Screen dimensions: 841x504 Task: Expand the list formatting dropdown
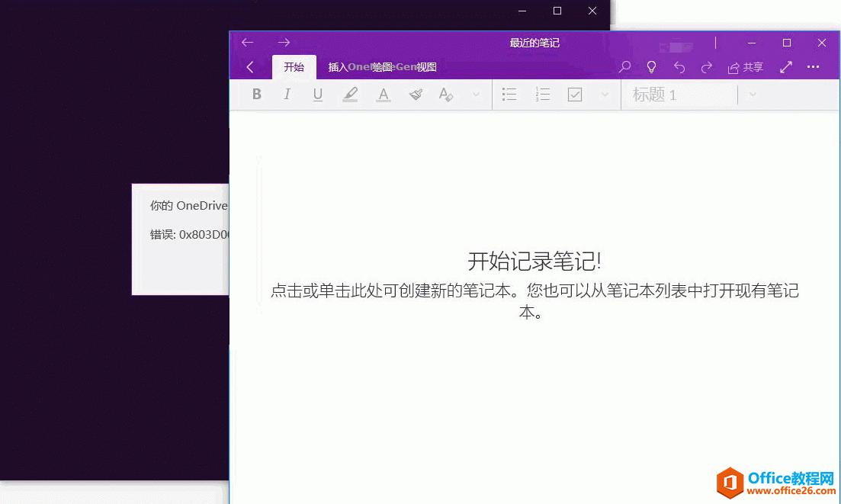pyautogui.click(x=602, y=94)
